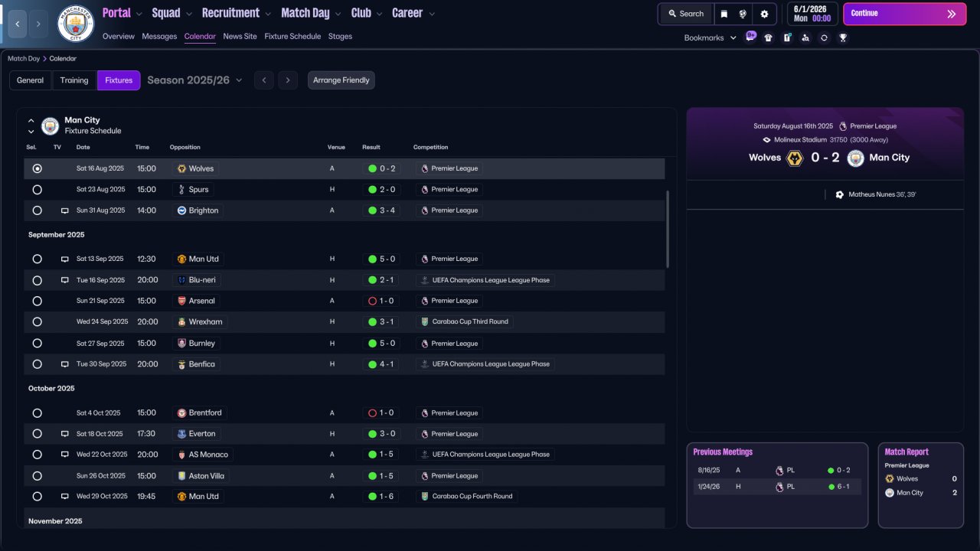Open the tactics board icon bookmark

pyautogui.click(x=787, y=37)
